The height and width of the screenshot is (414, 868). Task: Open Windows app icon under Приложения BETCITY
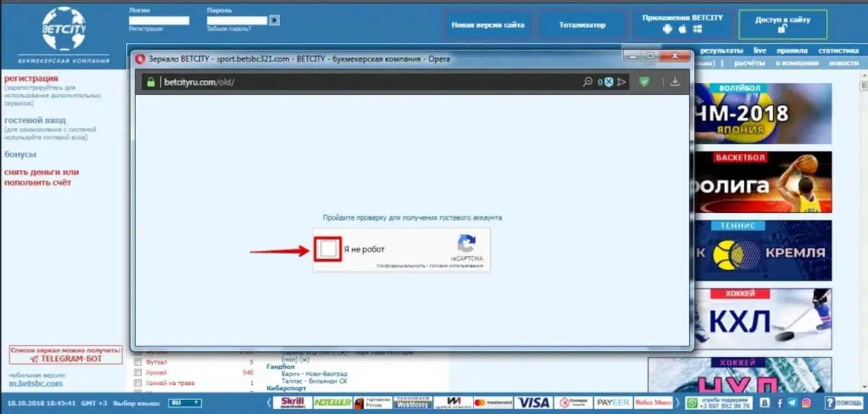[698, 29]
